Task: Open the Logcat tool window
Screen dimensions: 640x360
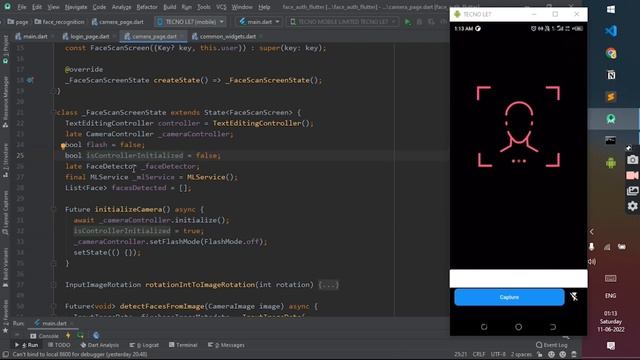Action: click(x=144, y=345)
